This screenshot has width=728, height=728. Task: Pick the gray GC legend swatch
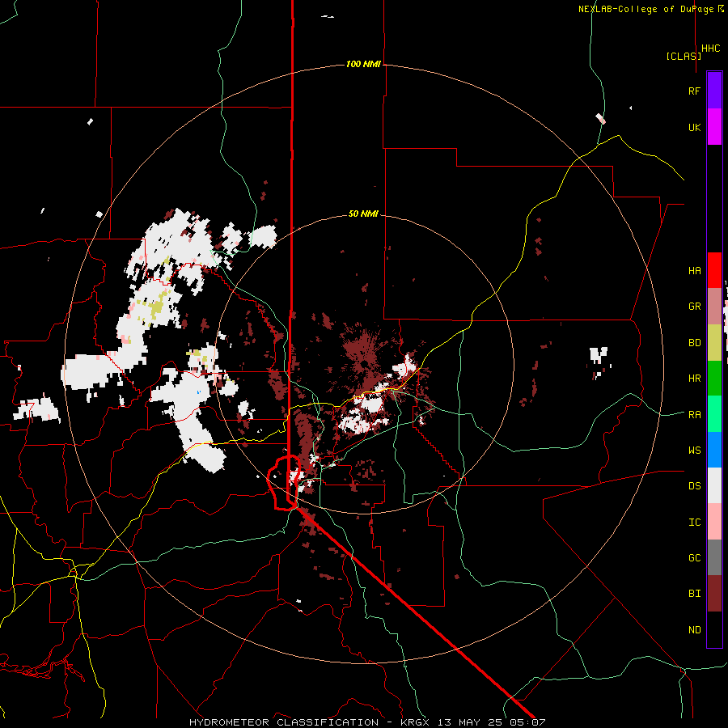point(714,557)
